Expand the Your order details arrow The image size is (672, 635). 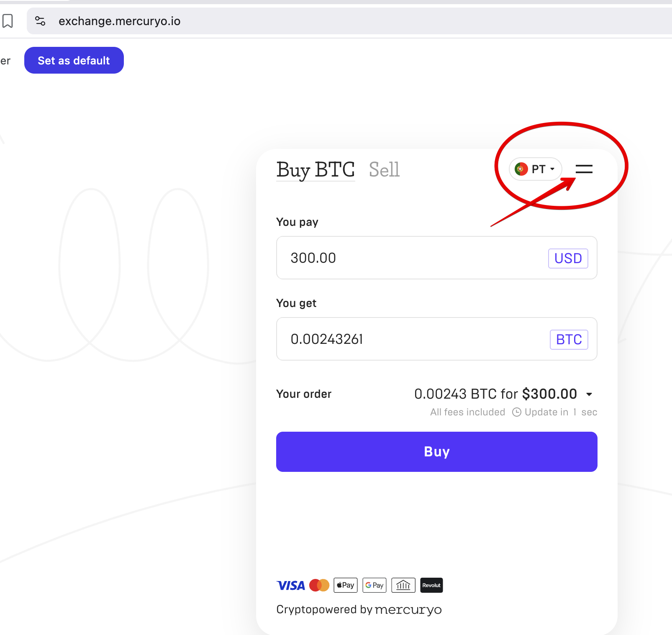click(589, 394)
